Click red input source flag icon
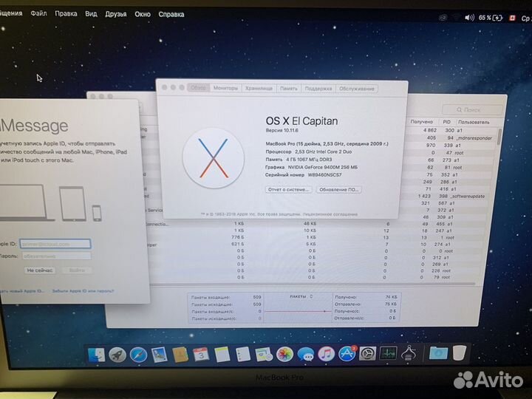The height and width of the screenshot is (399, 532). point(512,18)
